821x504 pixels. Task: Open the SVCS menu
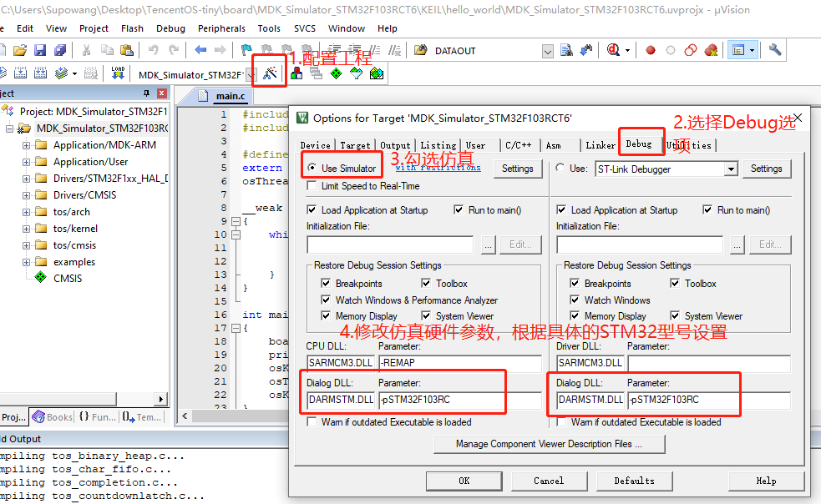305,28
